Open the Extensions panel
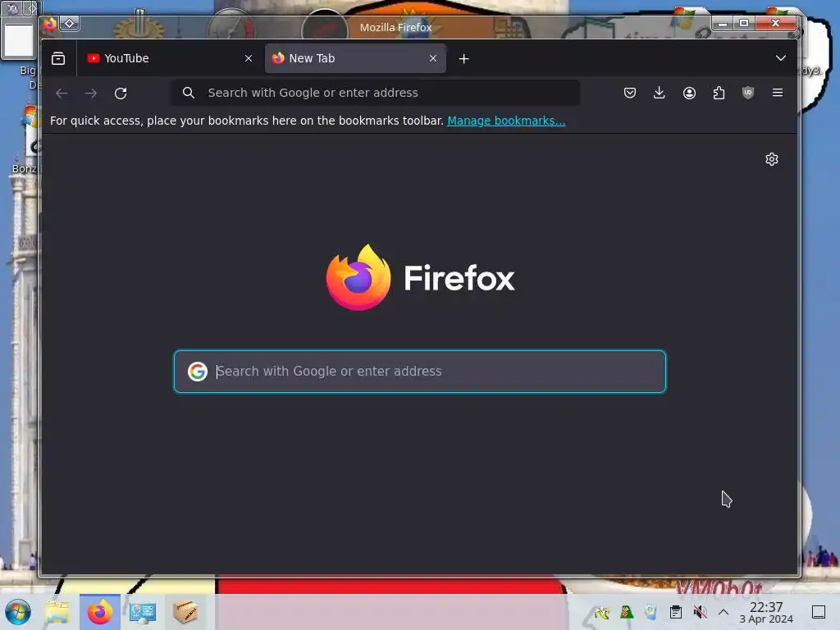 coord(719,93)
